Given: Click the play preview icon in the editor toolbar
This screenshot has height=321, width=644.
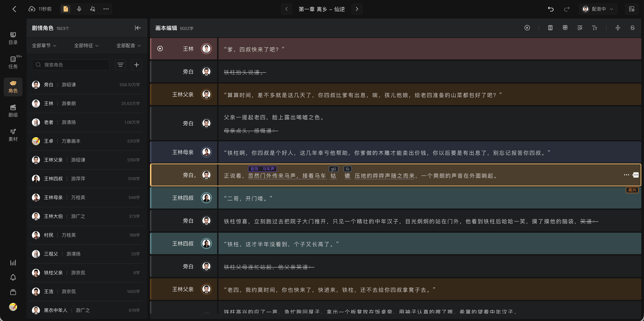Looking at the screenshot, I should click(527, 28).
